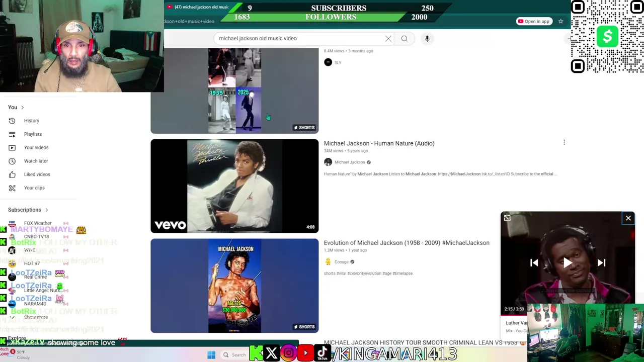
Task: Open Watch later in the sidebar
Action: click(x=36, y=161)
